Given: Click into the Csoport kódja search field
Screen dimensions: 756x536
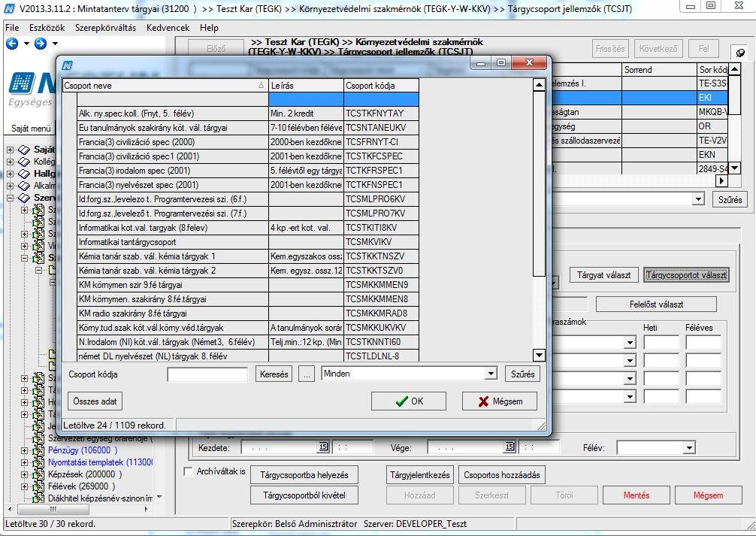Looking at the screenshot, I should click(207, 374).
